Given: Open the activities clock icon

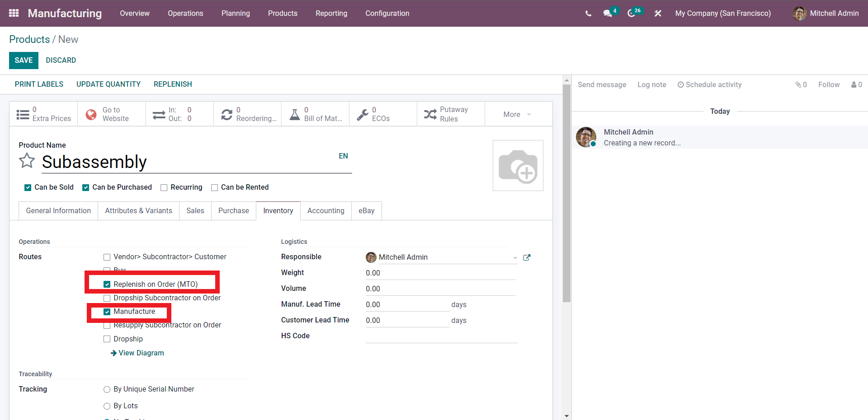Looking at the screenshot, I should [x=631, y=14].
